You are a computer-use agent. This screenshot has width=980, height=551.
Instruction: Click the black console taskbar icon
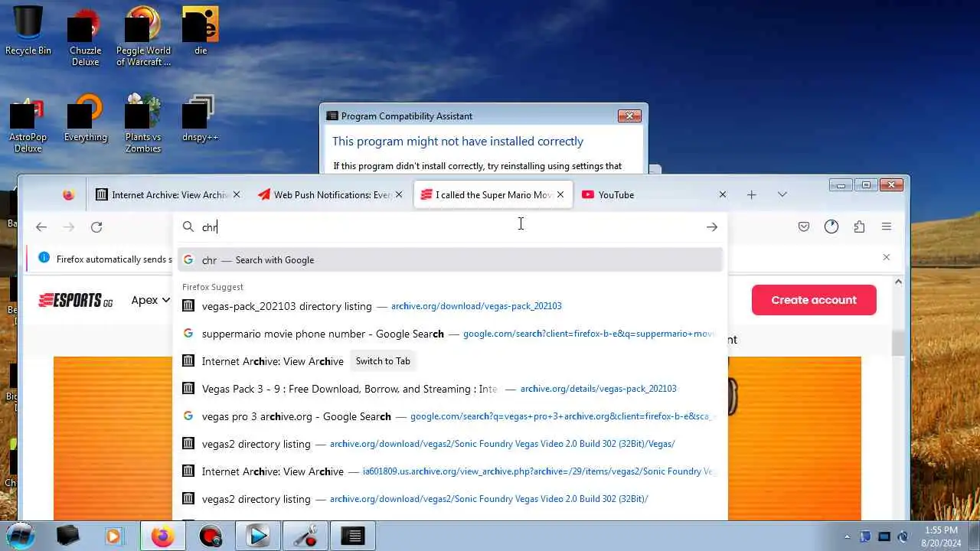(x=353, y=536)
